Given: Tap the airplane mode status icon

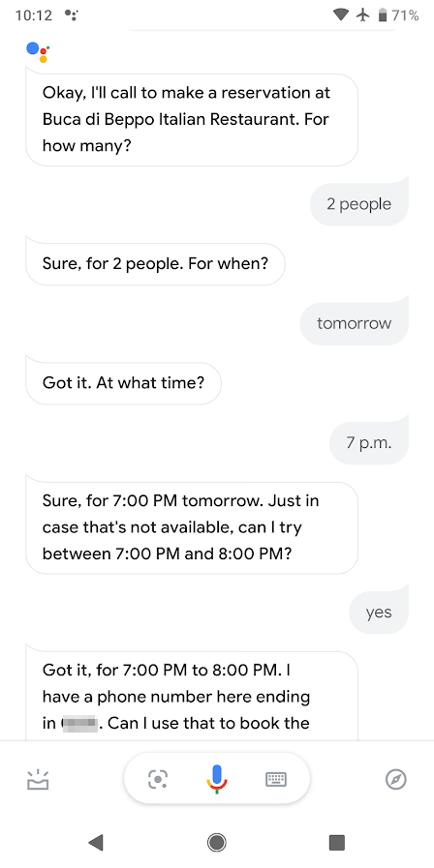Looking at the screenshot, I should point(362,15).
